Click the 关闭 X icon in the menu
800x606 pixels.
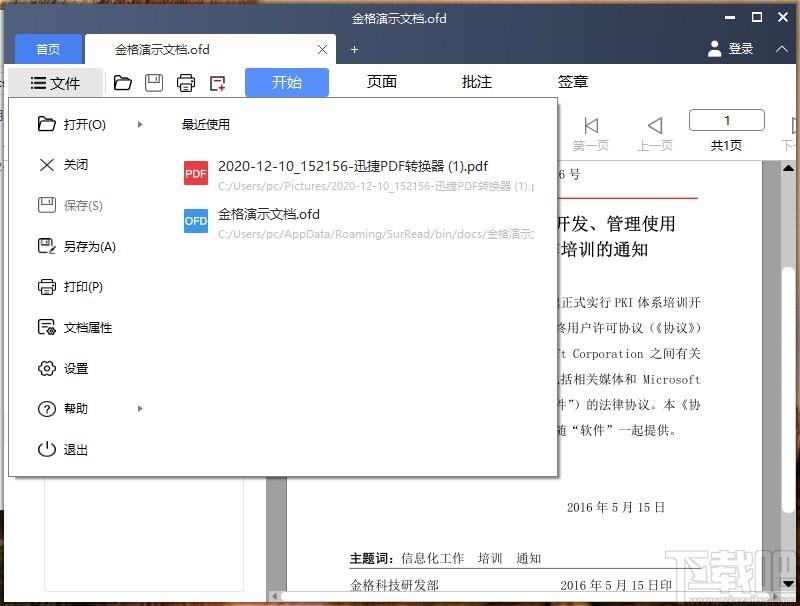[x=46, y=165]
